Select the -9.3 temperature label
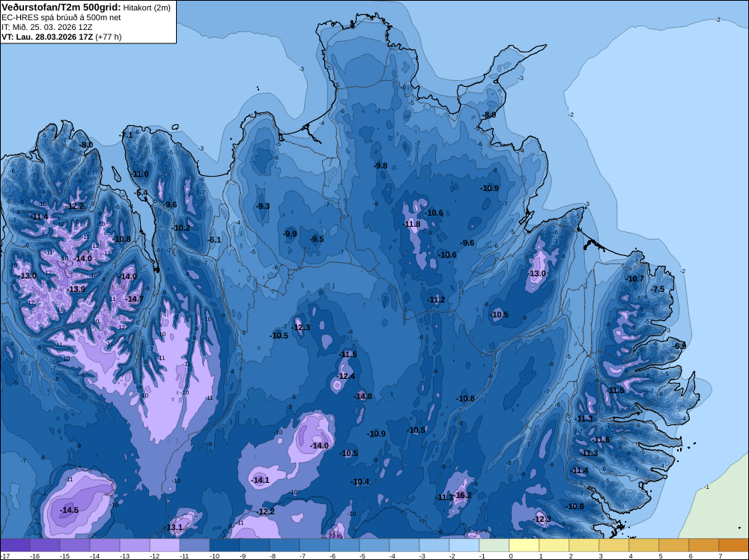 click(263, 206)
